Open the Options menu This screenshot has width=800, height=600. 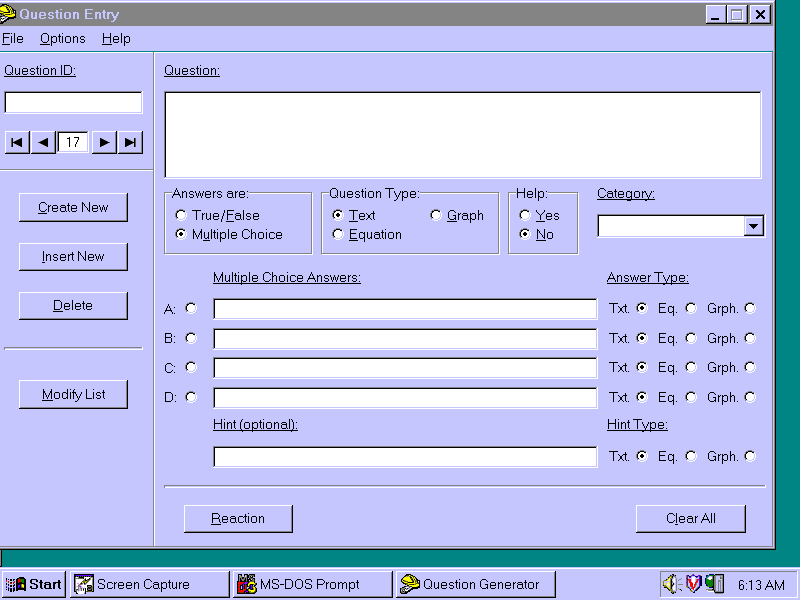(63, 39)
